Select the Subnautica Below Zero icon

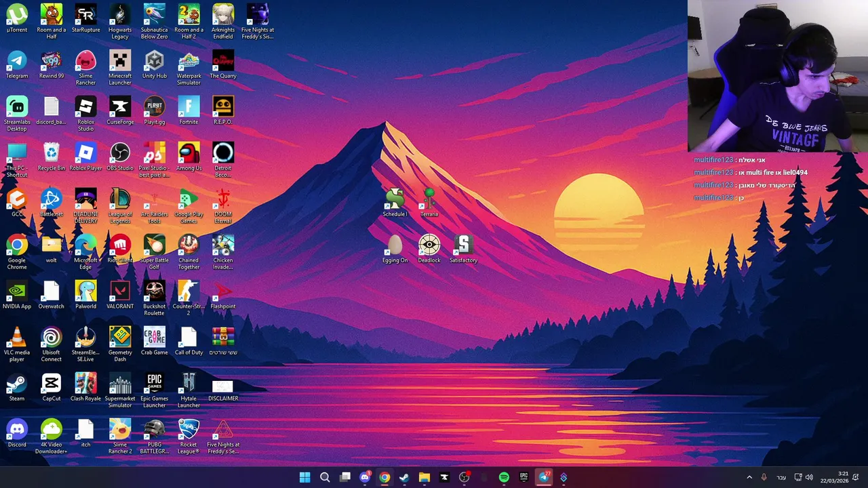[x=154, y=22]
